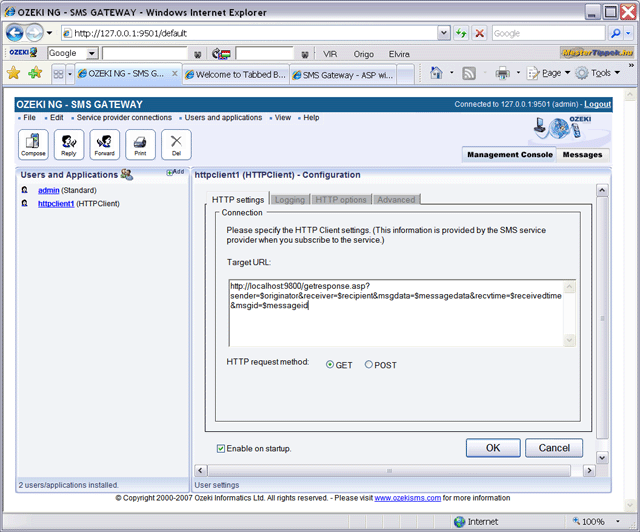Screen dimensions: 640x532
Task: Open search provider dropdown arrow
Action: point(628,33)
